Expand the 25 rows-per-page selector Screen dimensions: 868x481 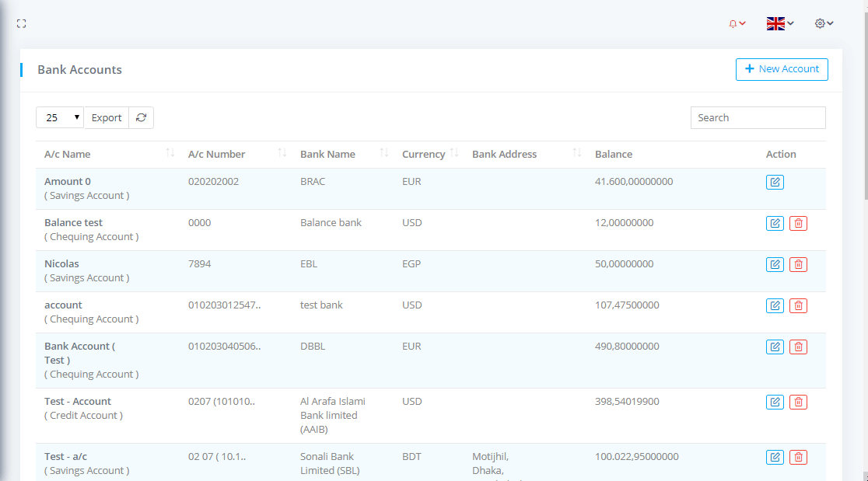pyautogui.click(x=60, y=117)
